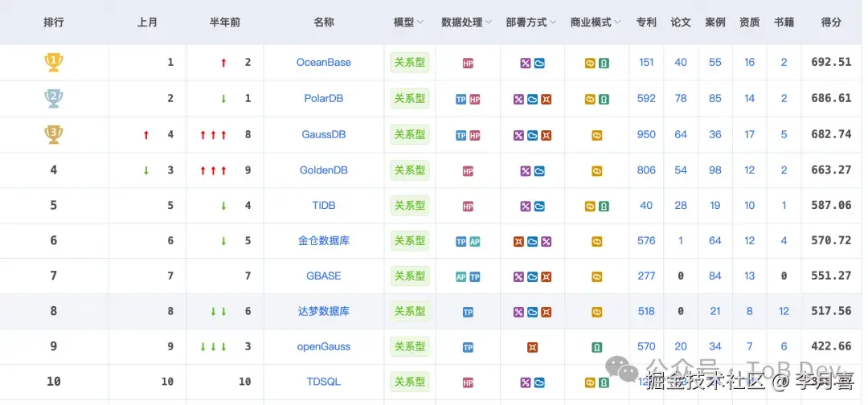Click the yellow link icon in GBASE row
This screenshot has height=405, width=868.
596,277
